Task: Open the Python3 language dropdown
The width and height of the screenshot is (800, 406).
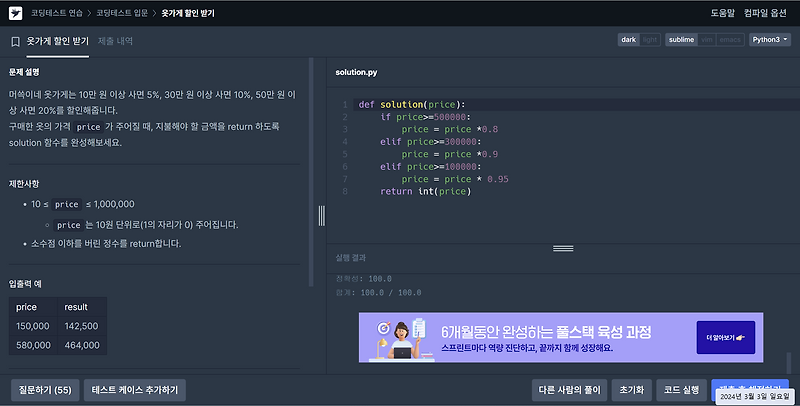Action: tap(769, 40)
